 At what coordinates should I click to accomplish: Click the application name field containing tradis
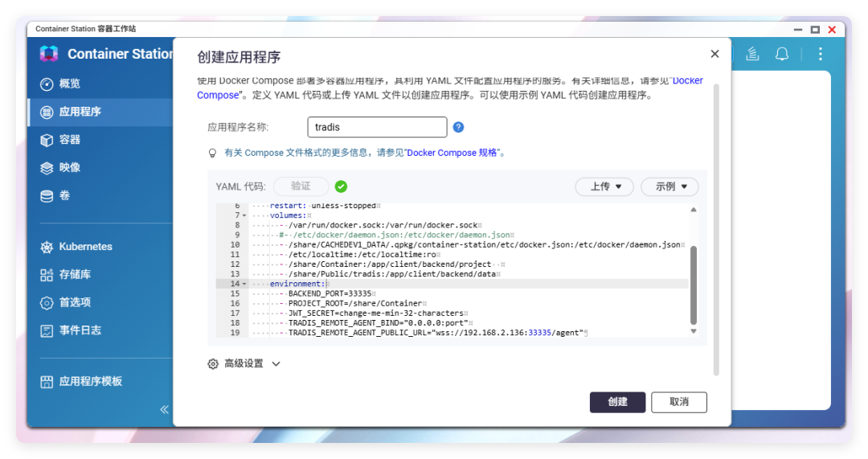tap(377, 127)
